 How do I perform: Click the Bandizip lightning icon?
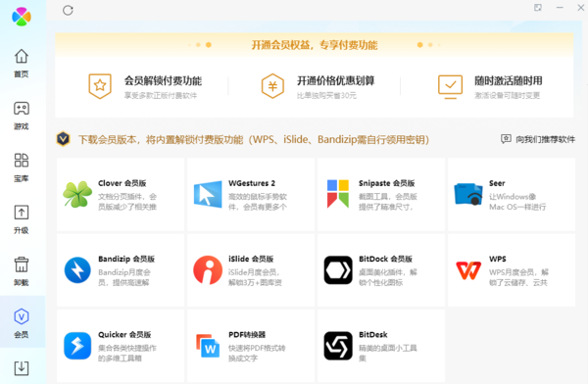pos(77,270)
